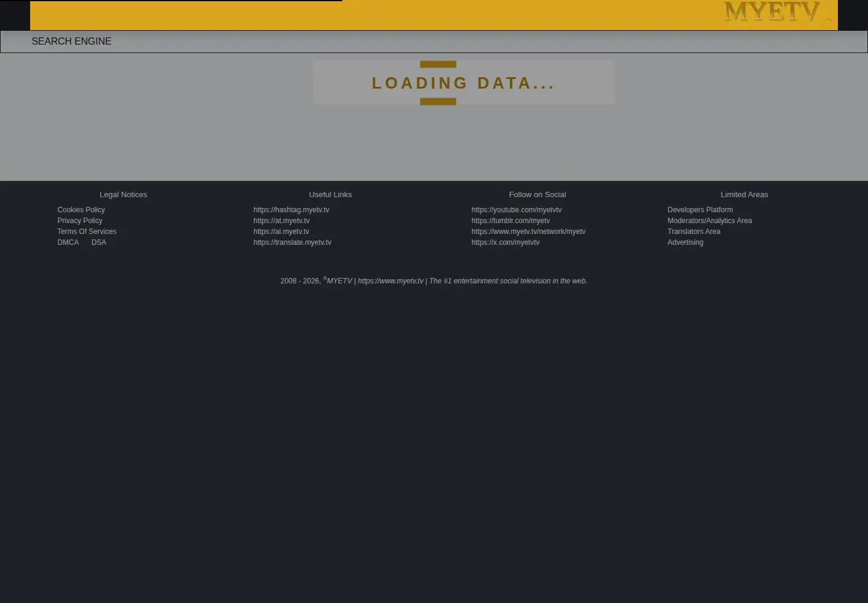Click the SEARCH ENGINE input field
This screenshot has width=868, height=603.
[x=434, y=41]
